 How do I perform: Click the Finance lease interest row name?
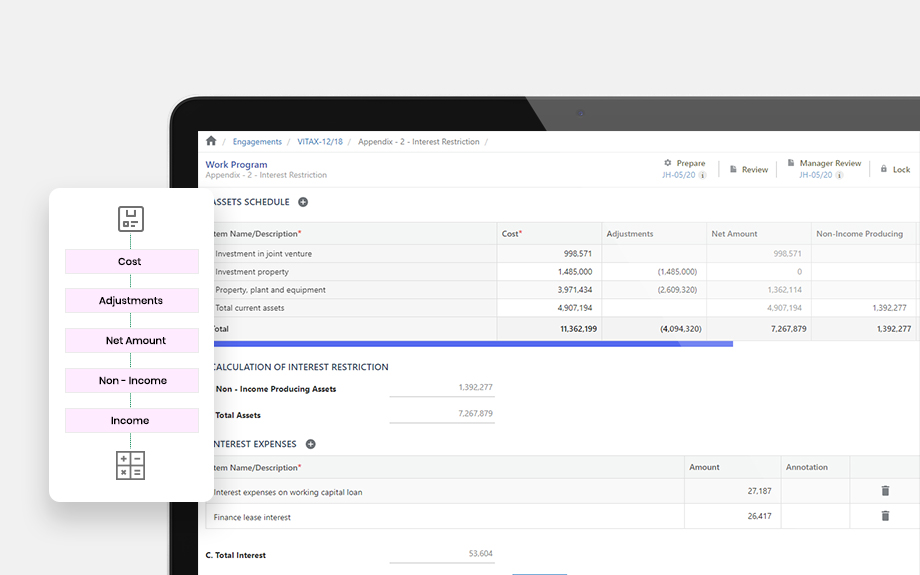tap(252, 518)
